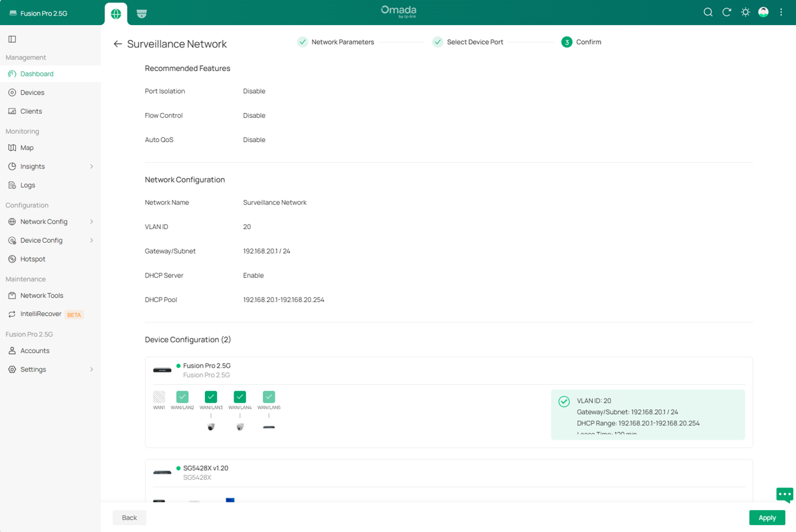Click the VLAN ID 20 summary box
Image resolution: width=796 pixels, height=532 pixels.
[648, 415]
